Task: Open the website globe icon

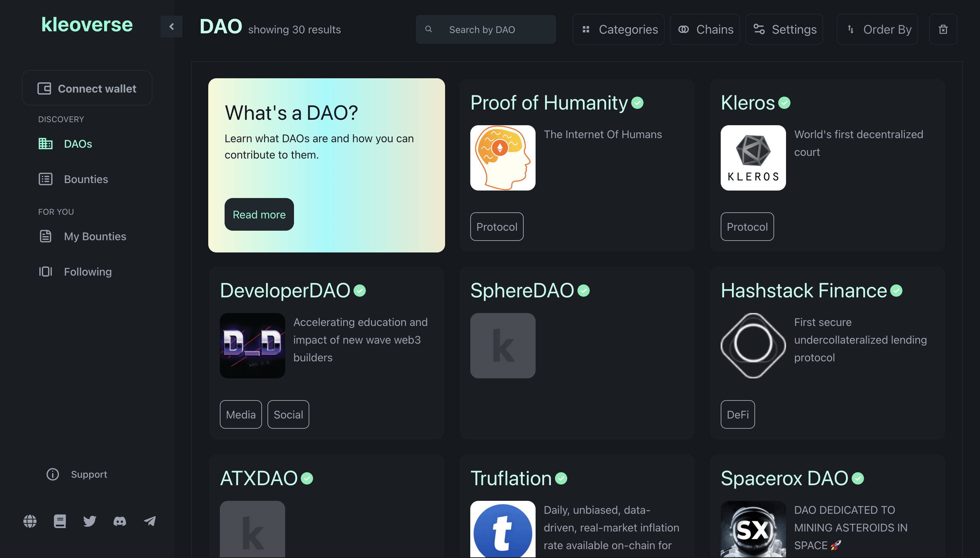Action: point(30,521)
